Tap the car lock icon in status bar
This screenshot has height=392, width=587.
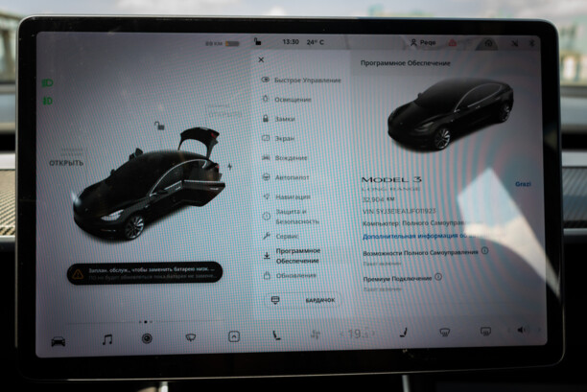tap(258, 41)
